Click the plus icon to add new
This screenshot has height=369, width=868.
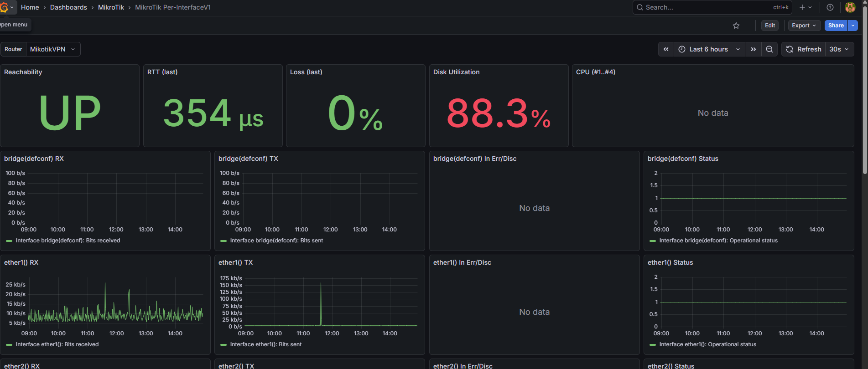(x=806, y=7)
